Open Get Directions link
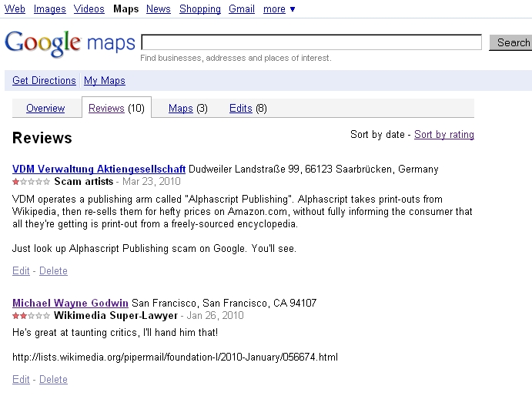The width and height of the screenshot is (532, 396). (x=44, y=81)
